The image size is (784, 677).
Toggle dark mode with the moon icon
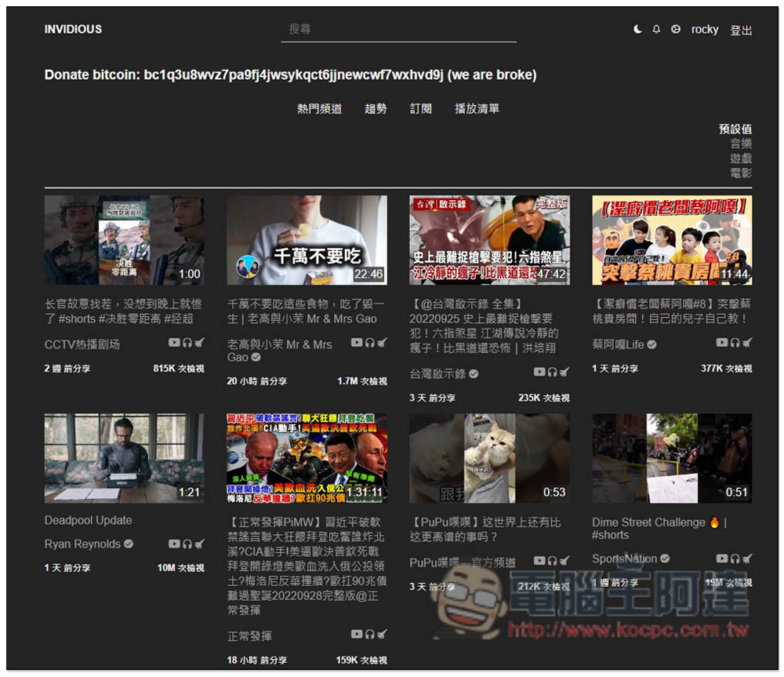(x=638, y=29)
